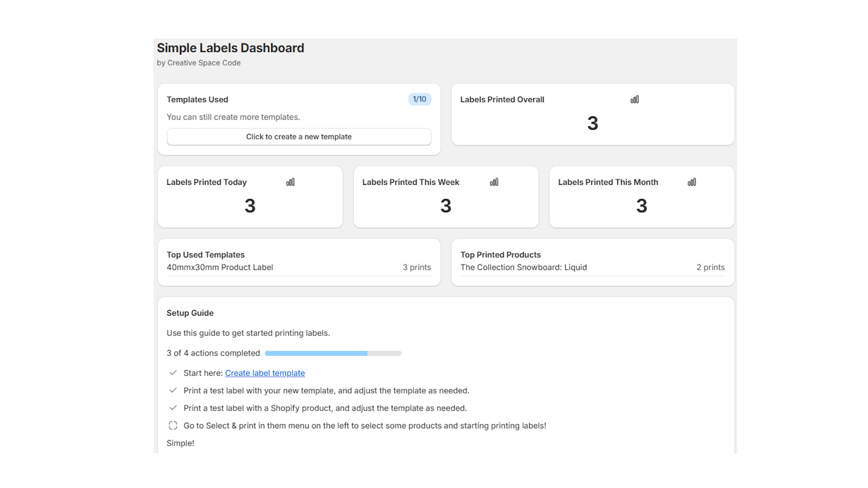Click the checkmark beside test label Shopify product step
868x488 pixels.
173,408
